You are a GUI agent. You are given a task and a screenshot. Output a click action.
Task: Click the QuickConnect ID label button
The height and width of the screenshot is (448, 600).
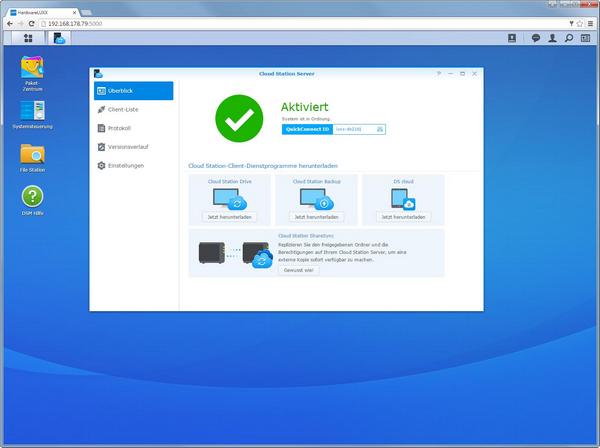point(307,129)
